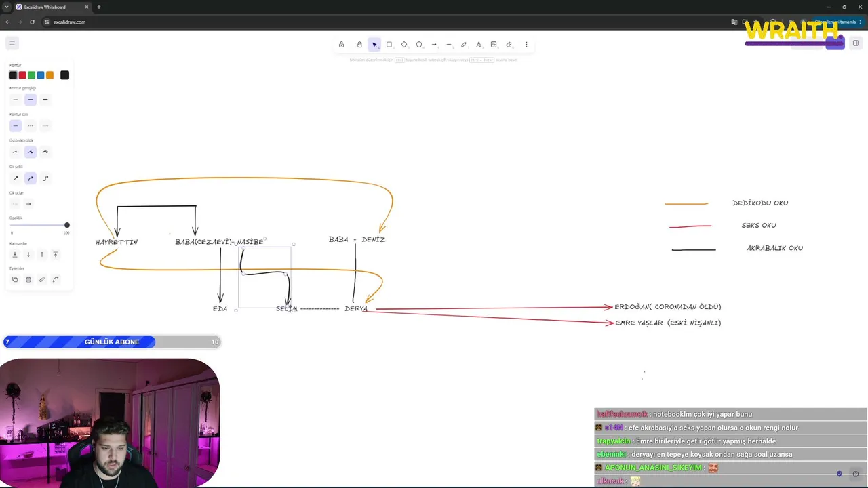The image size is (868, 488).
Task: Select the HAYRETTİN text label
Action: [x=117, y=242]
